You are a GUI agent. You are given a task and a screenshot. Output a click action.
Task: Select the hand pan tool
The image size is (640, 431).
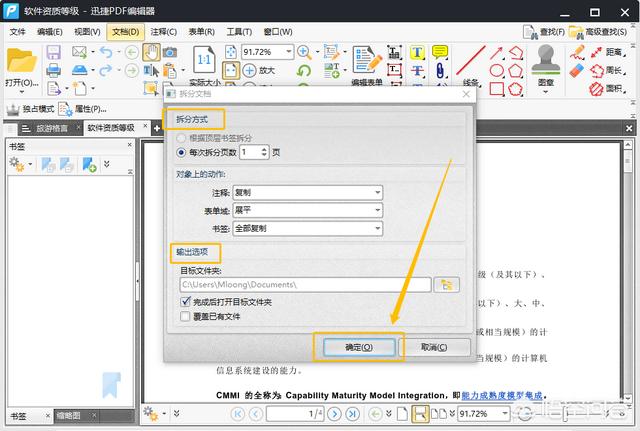point(151,52)
